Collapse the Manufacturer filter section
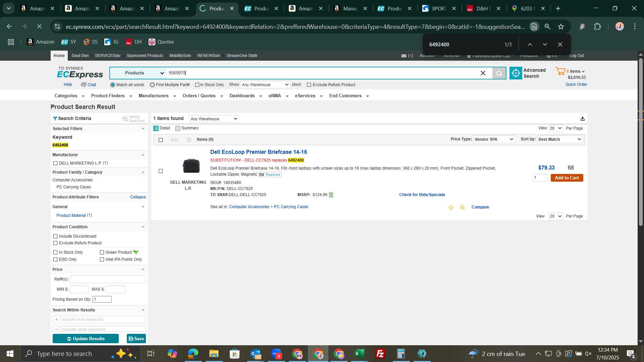644x362 pixels. pos(143,155)
